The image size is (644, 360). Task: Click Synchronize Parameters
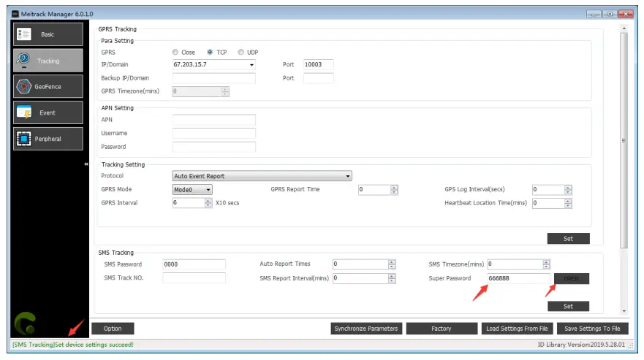366,329
